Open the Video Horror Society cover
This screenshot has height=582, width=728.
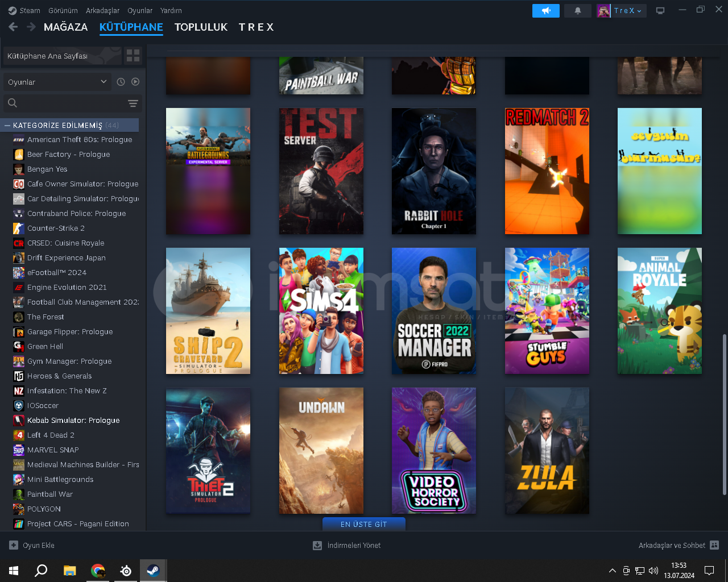(434, 451)
